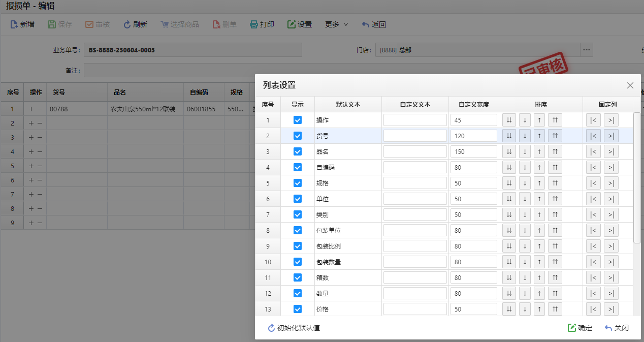Click plus icon in table row 5
The image size is (644, 342).
(x=31, y=166)
